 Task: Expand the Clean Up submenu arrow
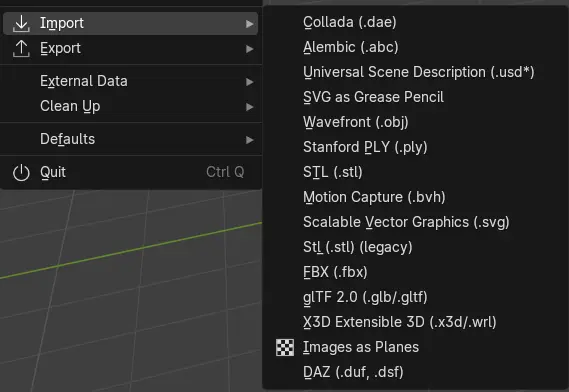coord(249,107)
